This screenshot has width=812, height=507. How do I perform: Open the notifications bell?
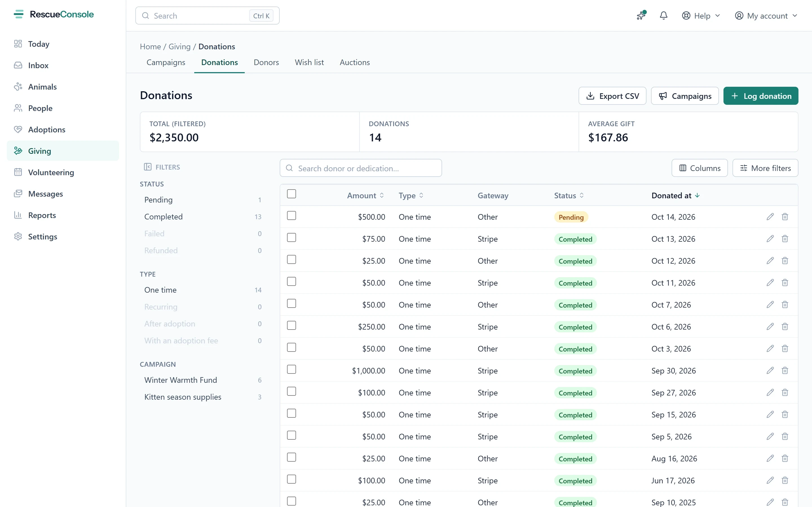pyautogui.click(x=663, y=16)
